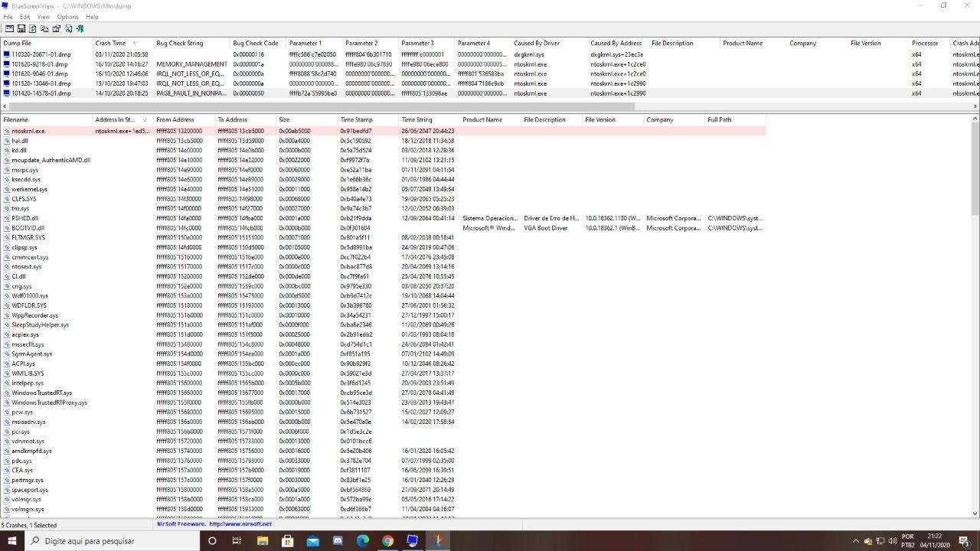Viewport: 980px width, 551px height.
Task: Refresh the crash list via toolbar icon
Action: pyautogui.click(x=33, y=28)
